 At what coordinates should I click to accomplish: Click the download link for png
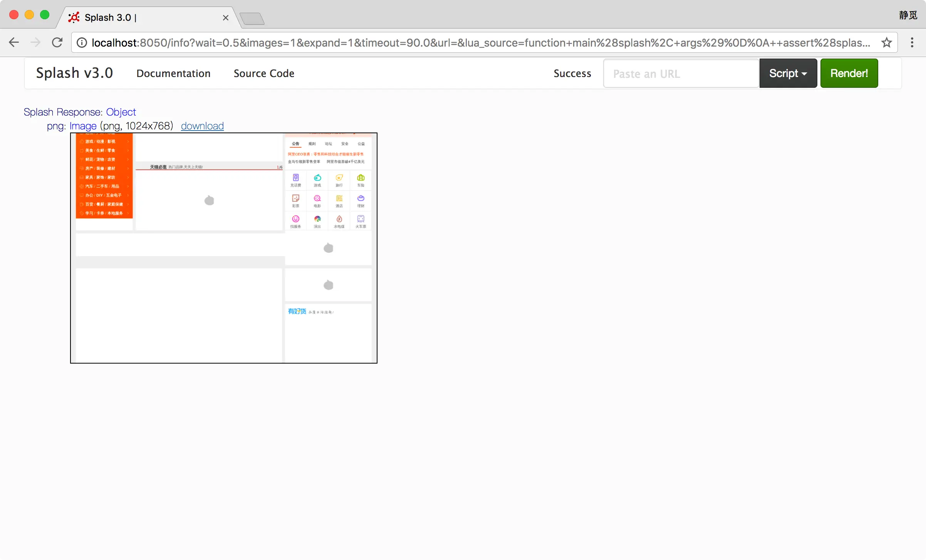point(202,126)
